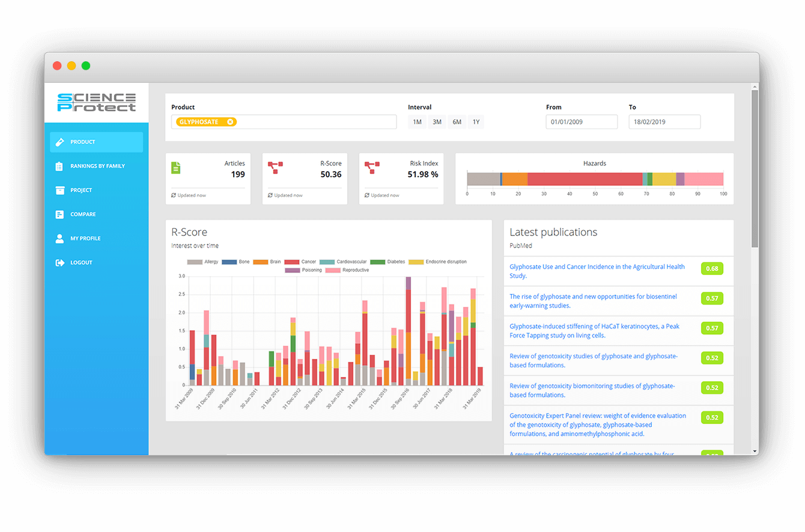Open 'Glyphosate-induced stiffening of HaCaT' article
Image resolution: width=805 pixels, height=532 pixels.
pos(595,331)
